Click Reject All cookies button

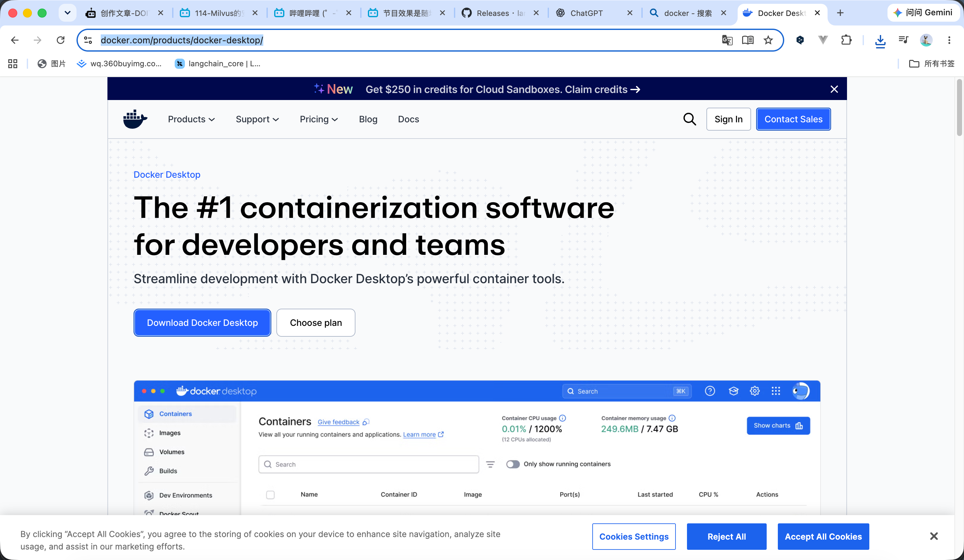tap(727, 536)
